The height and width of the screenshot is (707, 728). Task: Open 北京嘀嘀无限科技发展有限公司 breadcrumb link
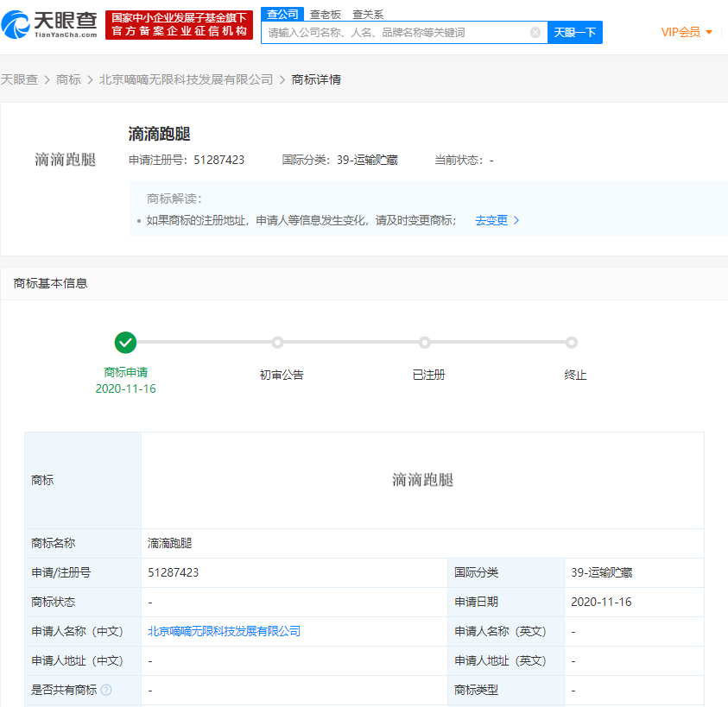coord(186,79)
